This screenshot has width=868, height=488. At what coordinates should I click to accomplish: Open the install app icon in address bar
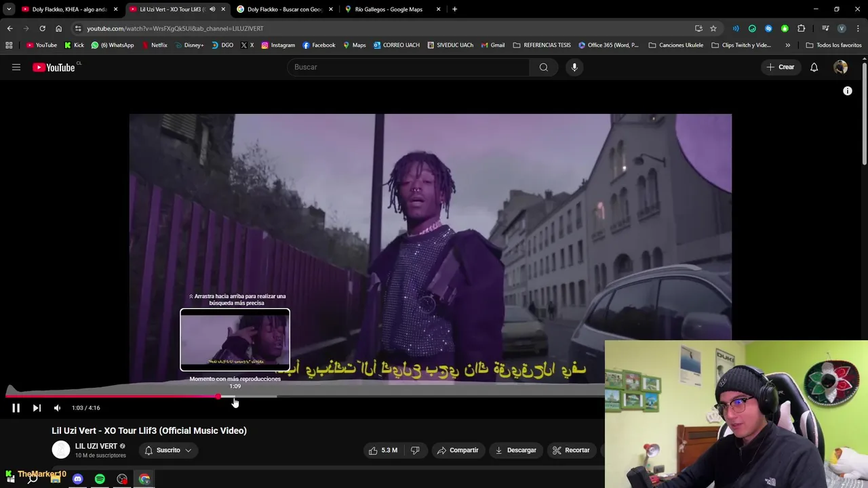[x=698, y=28]
